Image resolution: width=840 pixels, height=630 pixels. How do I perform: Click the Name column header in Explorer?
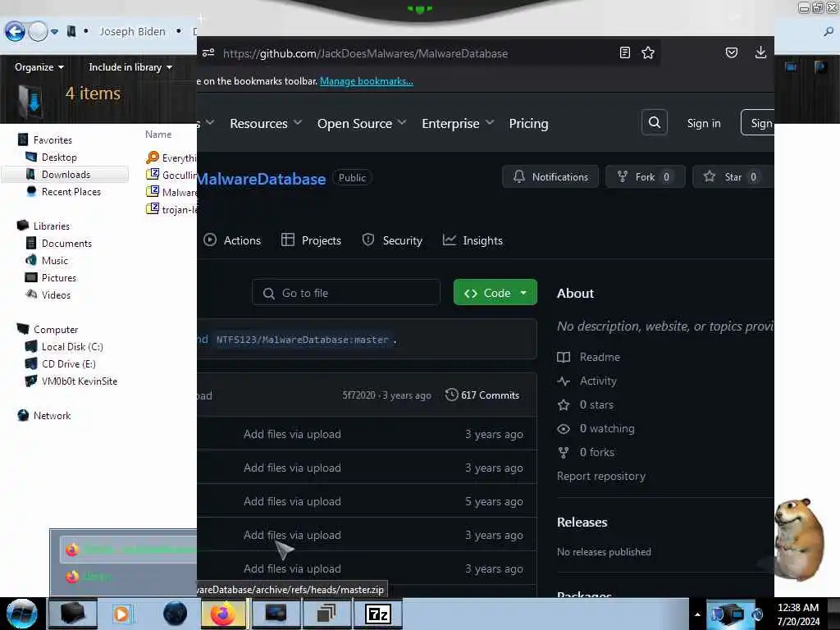(x=158, y=134)
